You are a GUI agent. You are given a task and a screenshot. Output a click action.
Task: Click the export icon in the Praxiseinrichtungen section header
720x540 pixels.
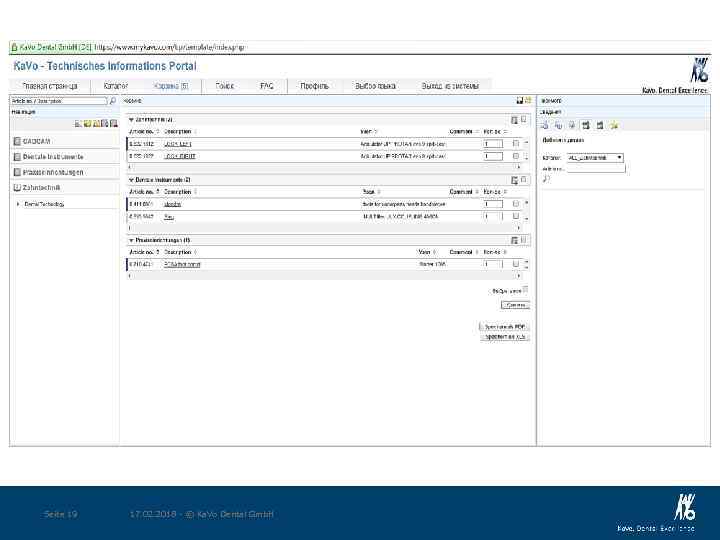coord(514,240)
